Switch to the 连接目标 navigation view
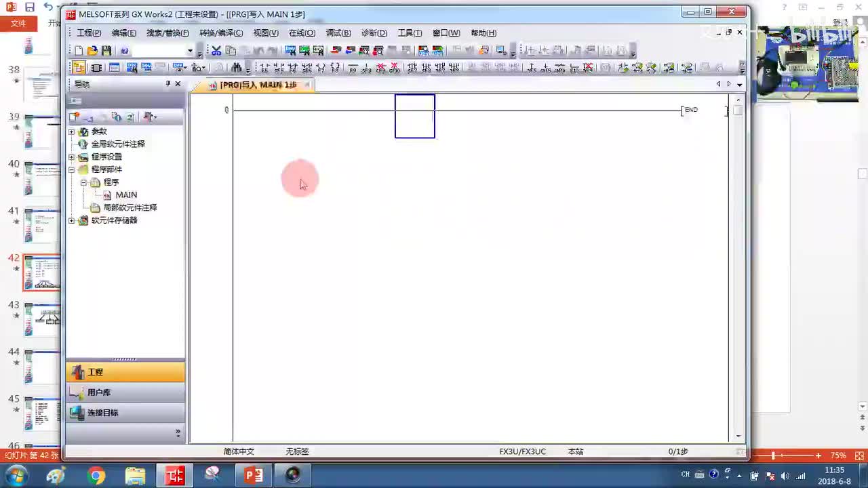 pos(125,413)
